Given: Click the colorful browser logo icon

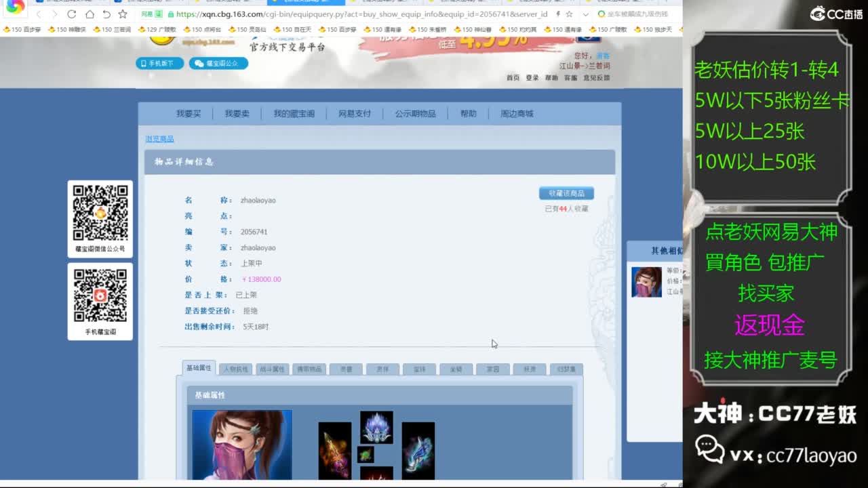Looking at the screenshot, I should click(x=15, y=7).
